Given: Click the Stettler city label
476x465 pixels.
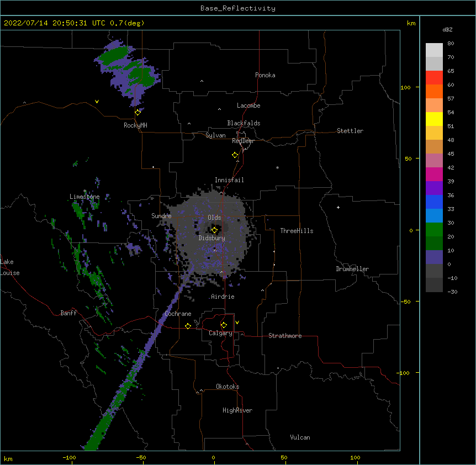Looking at the screenshot, I should [350, 131].
